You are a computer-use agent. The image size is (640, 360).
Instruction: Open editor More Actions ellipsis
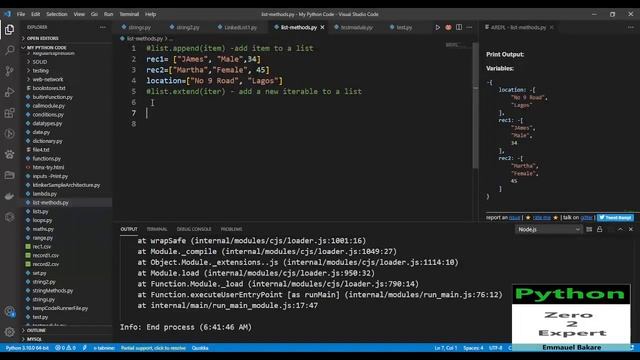(469, 27)
